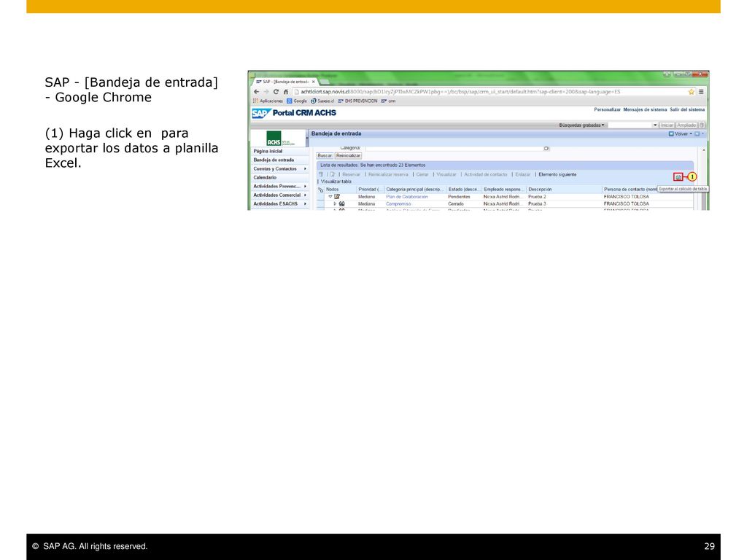Select the row selector of Prueba 2
747x560 pixels.
pyautogui.click(x=320, y=197)
